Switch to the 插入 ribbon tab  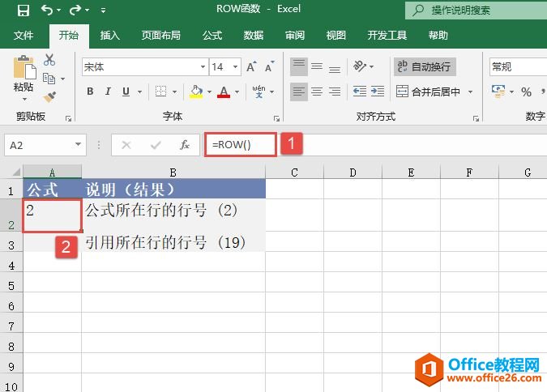110,35
